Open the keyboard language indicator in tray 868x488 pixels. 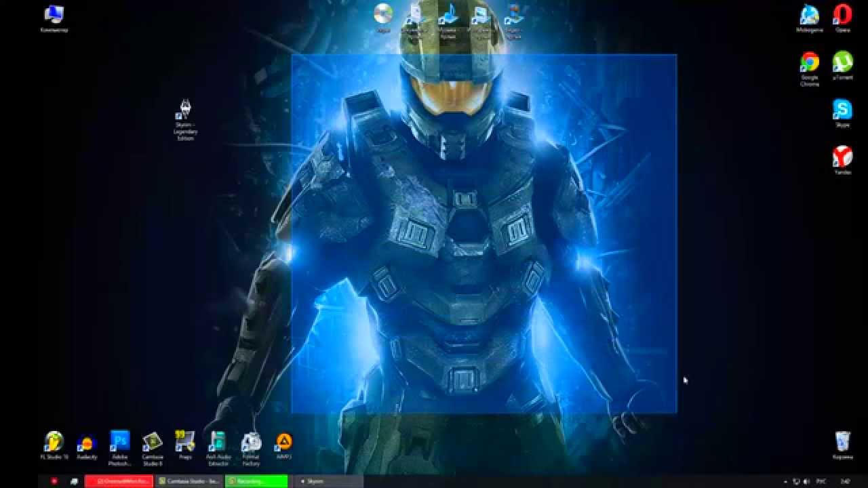pyautogui.click(x=821, y=481)
